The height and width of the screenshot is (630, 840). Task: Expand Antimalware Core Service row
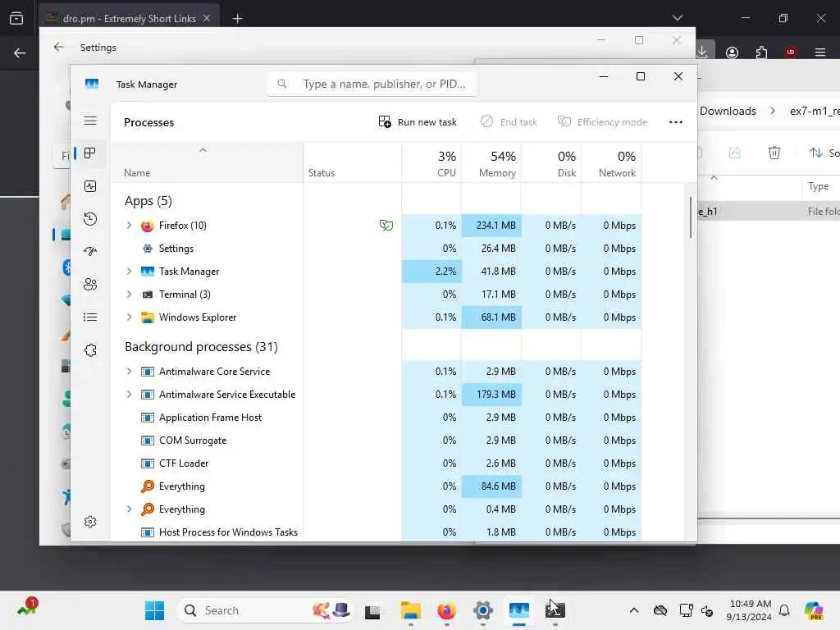tap(129, 372)
